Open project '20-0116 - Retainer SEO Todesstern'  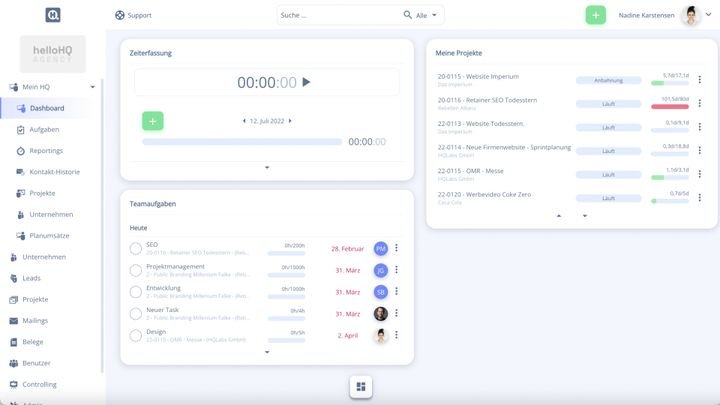click(x=487, y=100)
